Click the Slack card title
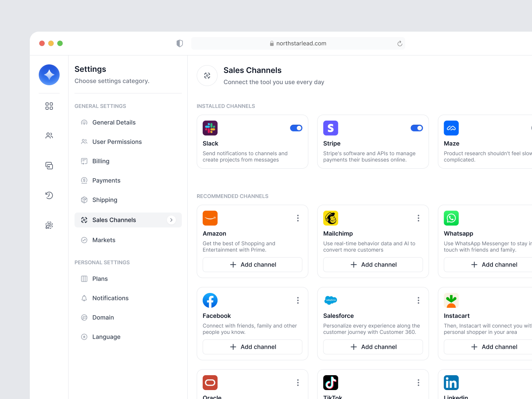532x399 pixels. pyautogui.click(x=210, y=144)
